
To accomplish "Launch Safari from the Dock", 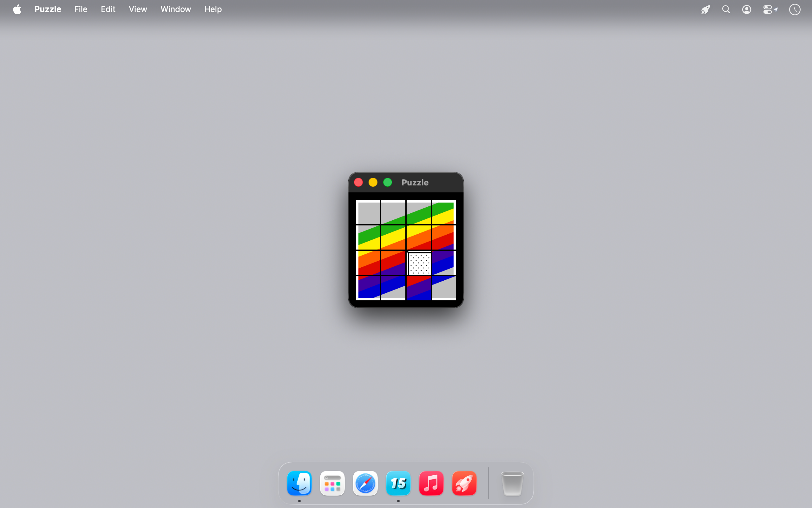I will pyautogui.click(x=365, y=483).
